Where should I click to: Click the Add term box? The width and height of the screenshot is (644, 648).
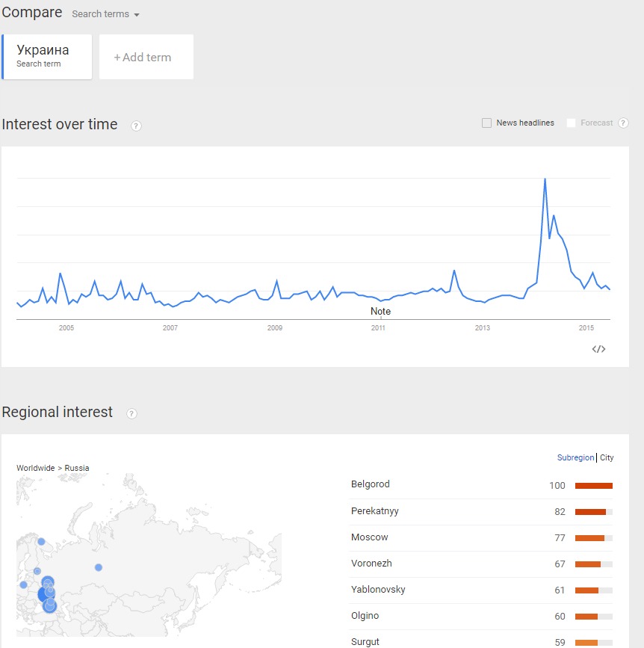(x=146, y=57)
